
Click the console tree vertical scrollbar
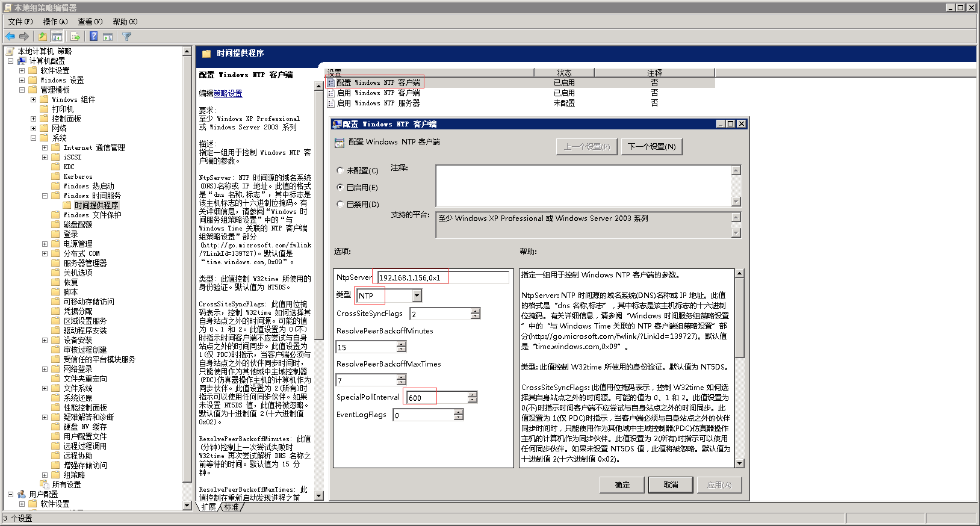click(187, 278)
